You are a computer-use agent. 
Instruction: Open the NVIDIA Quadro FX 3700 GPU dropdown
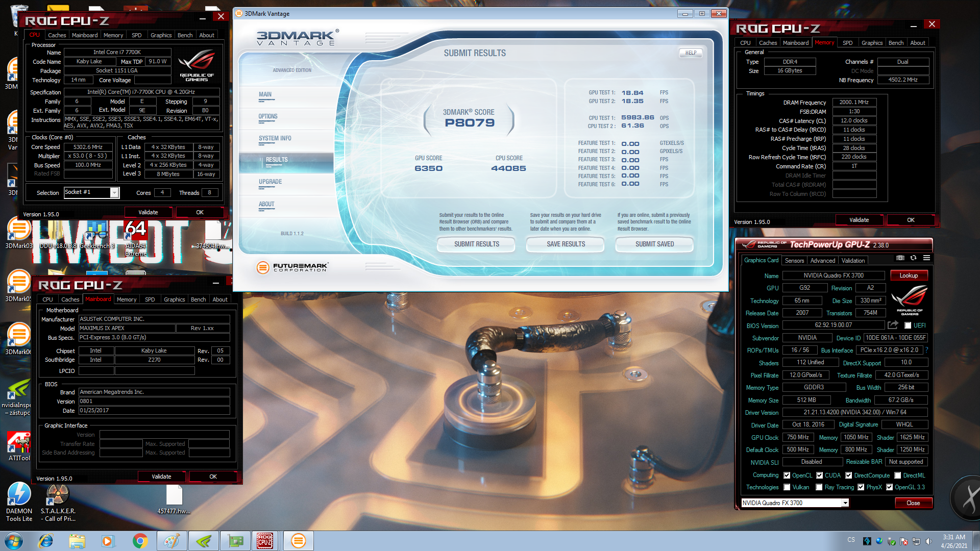click(x=845, y=503)
